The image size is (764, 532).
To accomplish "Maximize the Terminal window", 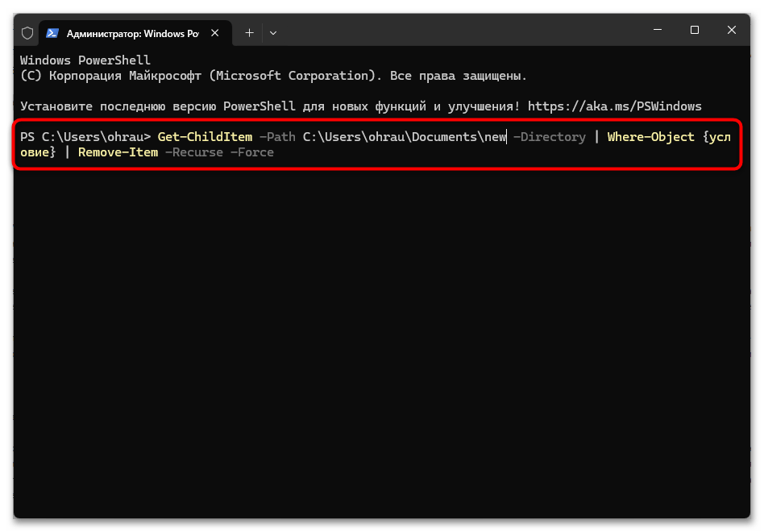I will tap(695, 30).
